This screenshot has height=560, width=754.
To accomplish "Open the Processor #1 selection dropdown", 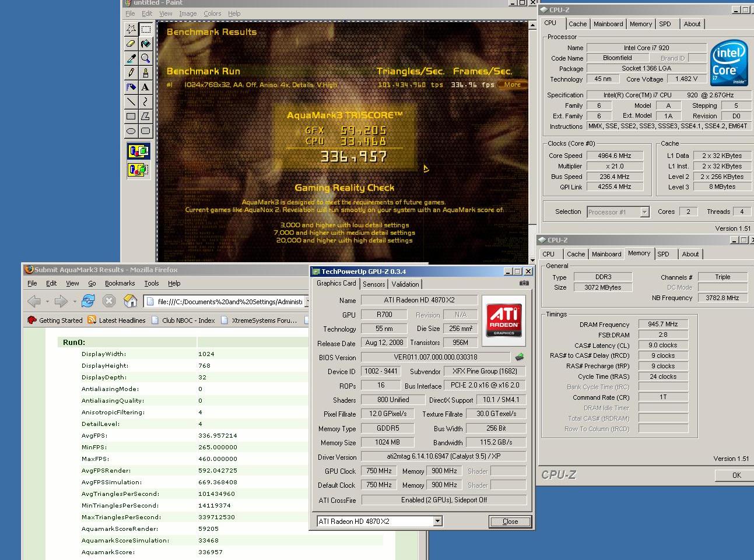I will click(644, 212).
